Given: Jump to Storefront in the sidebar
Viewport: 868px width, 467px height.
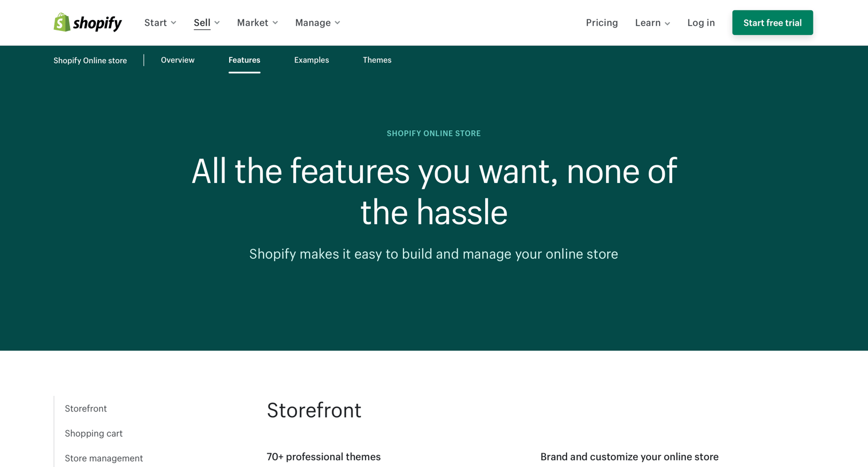Looking at the screenshot, I should coord(86,408).
